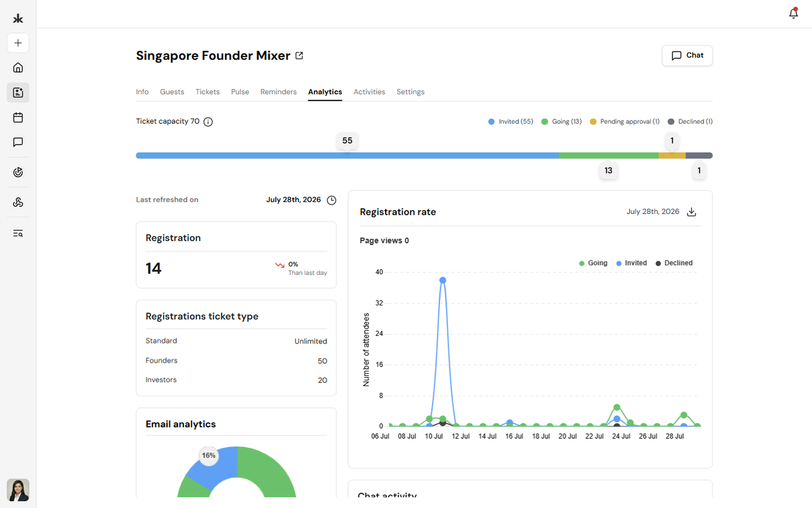The image size is (812, 508).
Task: Switch to the Activities tab
Action: click(369, 92)
